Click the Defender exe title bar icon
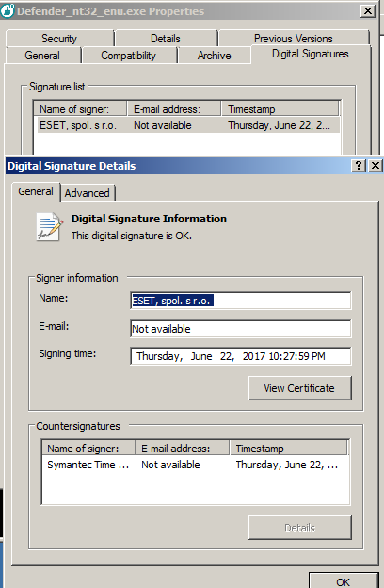Screen dimensions: 384x588 (8, 11)
